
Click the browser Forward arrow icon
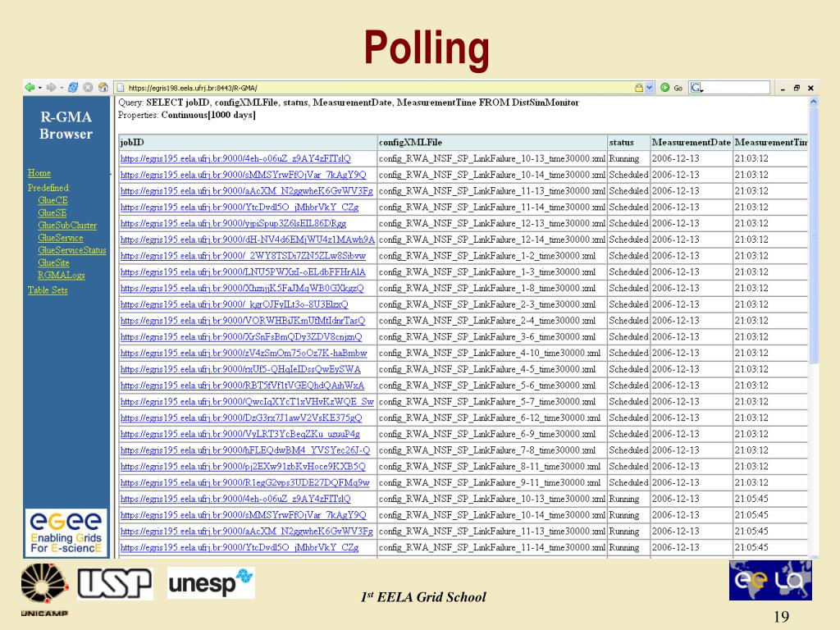coord(52,87)
